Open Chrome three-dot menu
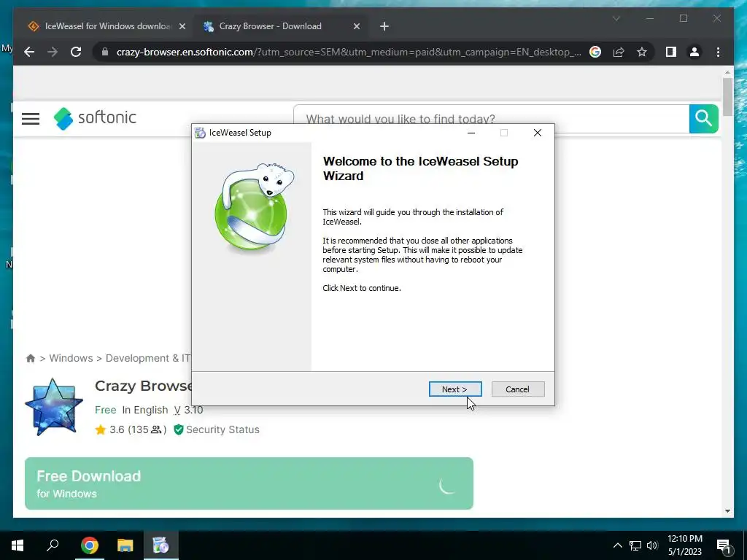This screenshot has height=560, width=747. tap(718, 52)
